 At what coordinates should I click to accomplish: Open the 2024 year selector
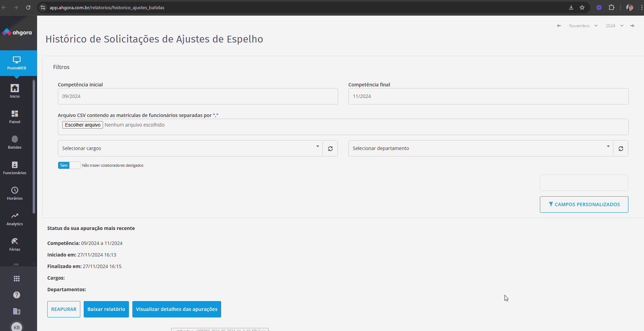tap(614, 26)
